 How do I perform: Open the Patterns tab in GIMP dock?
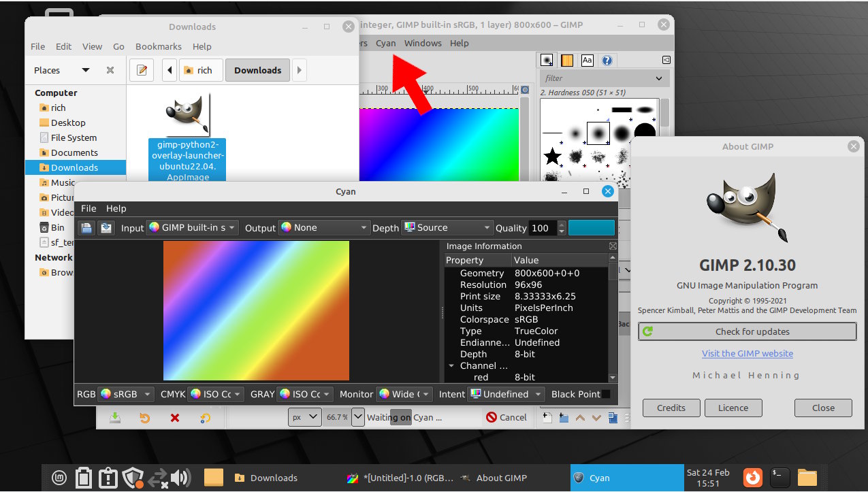[566, 61]
